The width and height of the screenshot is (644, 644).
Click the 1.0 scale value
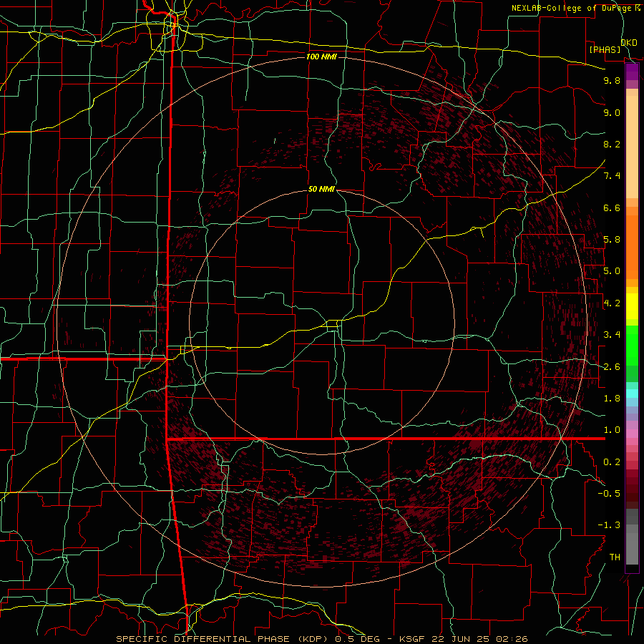[612, 430]
